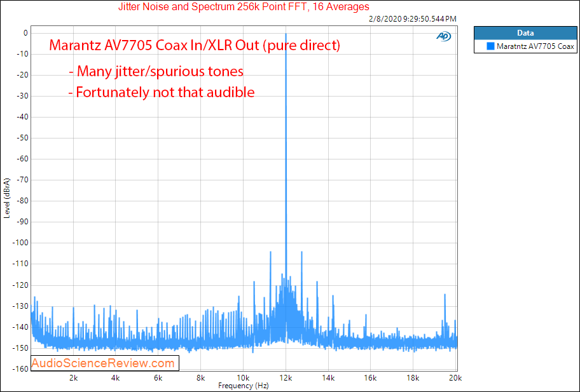
Task: Click the 2k frequency axis tick label
Action: [x=74, y=378]
